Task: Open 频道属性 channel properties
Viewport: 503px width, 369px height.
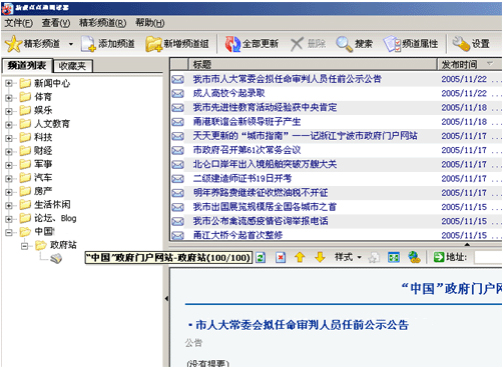Action: pyautogui.click(x=411, y=44)
